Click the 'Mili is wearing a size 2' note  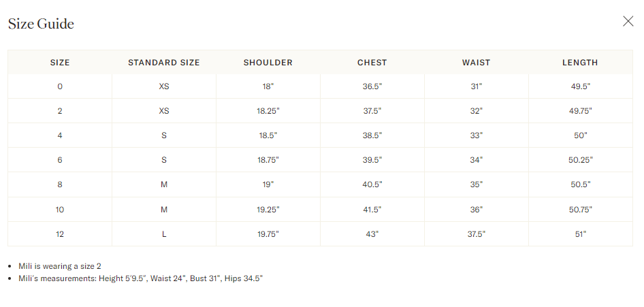(60, 266)
